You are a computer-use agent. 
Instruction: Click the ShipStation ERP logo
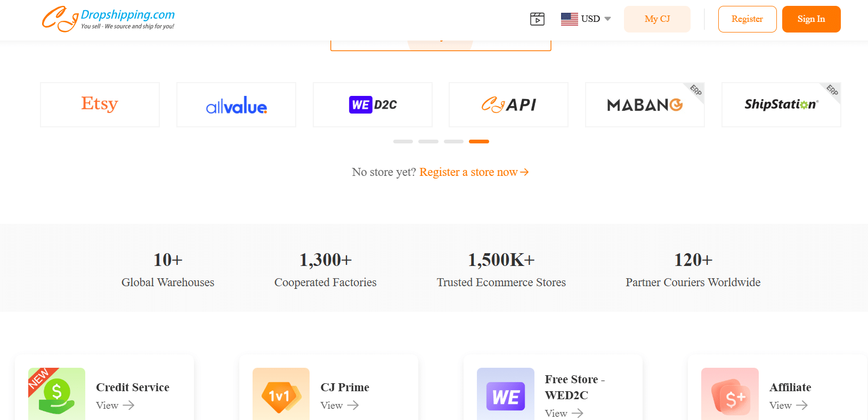coord(780,104)
